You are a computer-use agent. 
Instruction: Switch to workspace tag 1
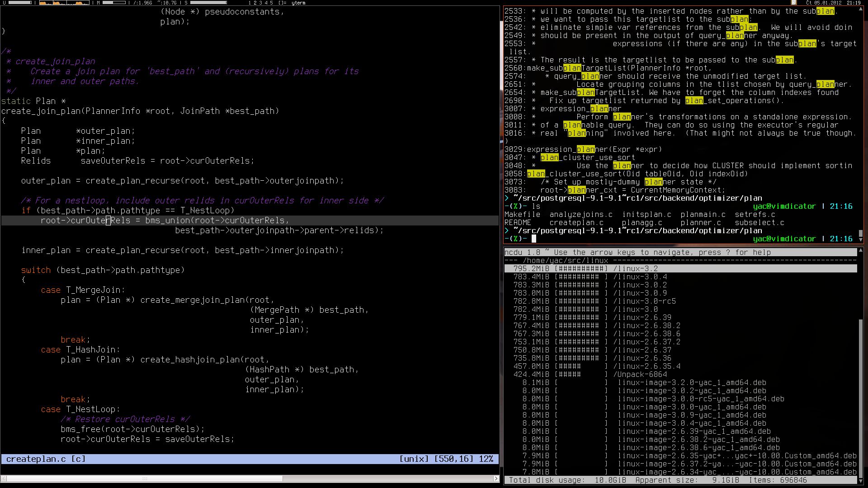coord(250,3)
